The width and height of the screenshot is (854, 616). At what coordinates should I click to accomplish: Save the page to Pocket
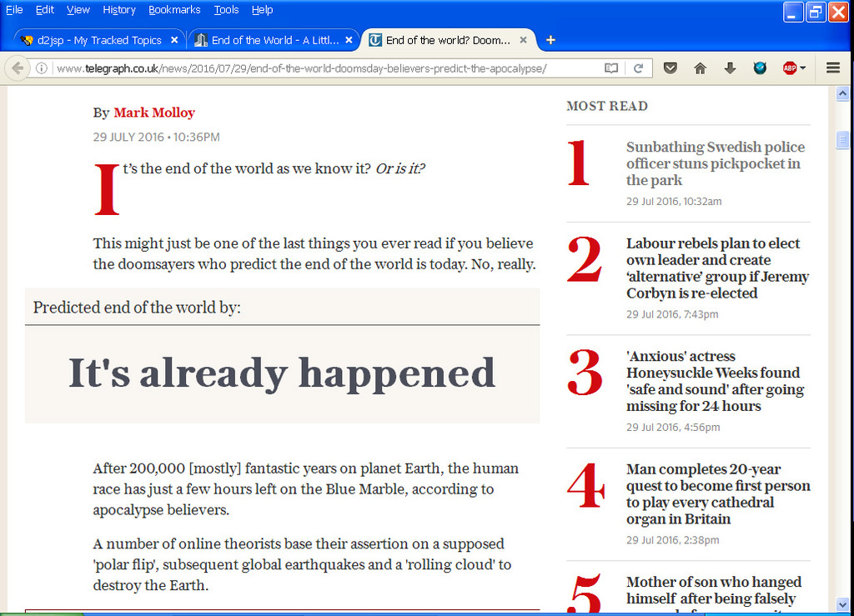(x=671, y=68)
